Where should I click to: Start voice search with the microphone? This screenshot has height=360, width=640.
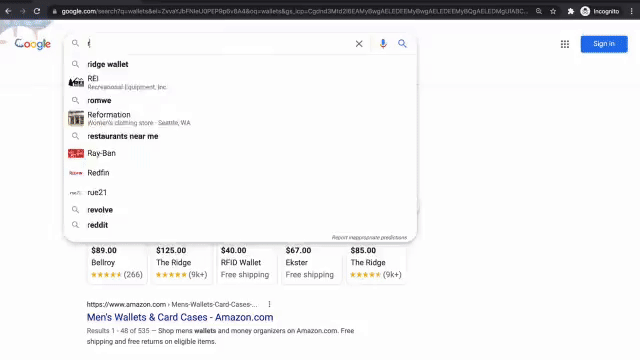coord(383,44)
